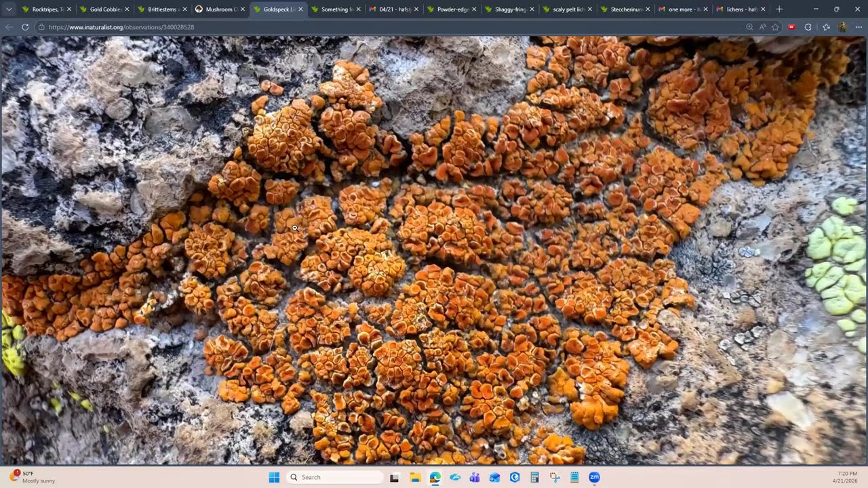Screen dimensions: 868x488
Task: Open Calculator from taskbar
Action: [534, 477]
